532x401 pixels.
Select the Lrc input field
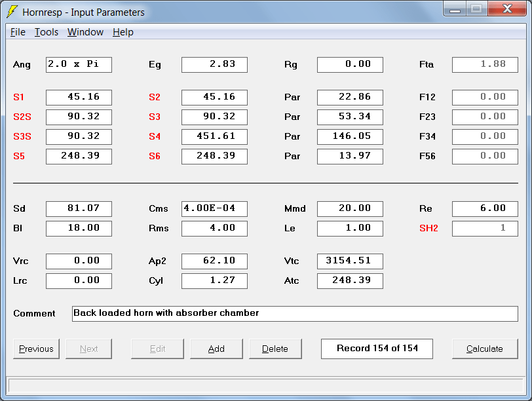(79, 281)
